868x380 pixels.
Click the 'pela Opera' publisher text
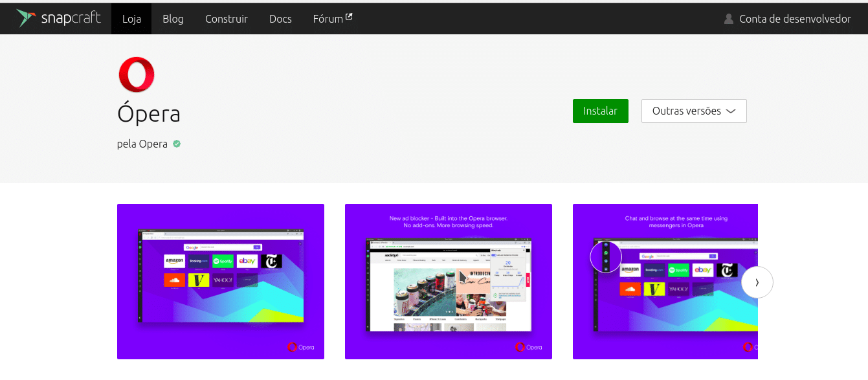click(142, 144)
